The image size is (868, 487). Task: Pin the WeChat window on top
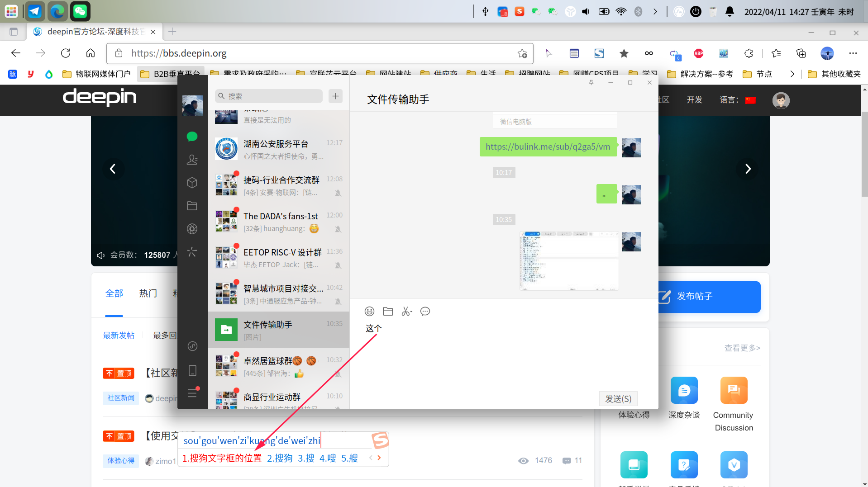591,82
